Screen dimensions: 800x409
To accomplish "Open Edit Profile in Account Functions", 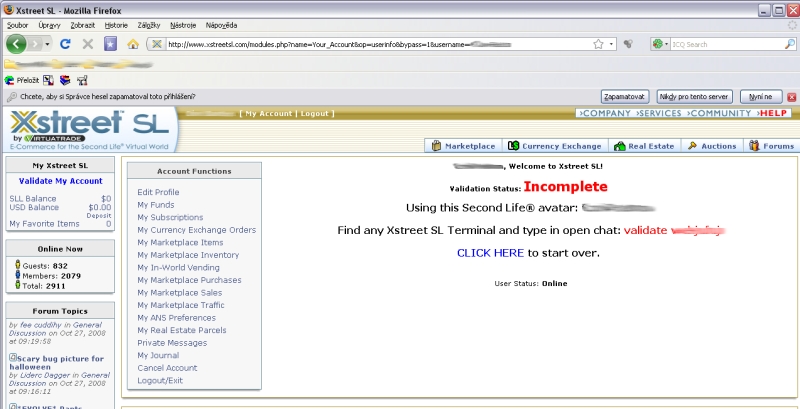I will coord(158,192).
